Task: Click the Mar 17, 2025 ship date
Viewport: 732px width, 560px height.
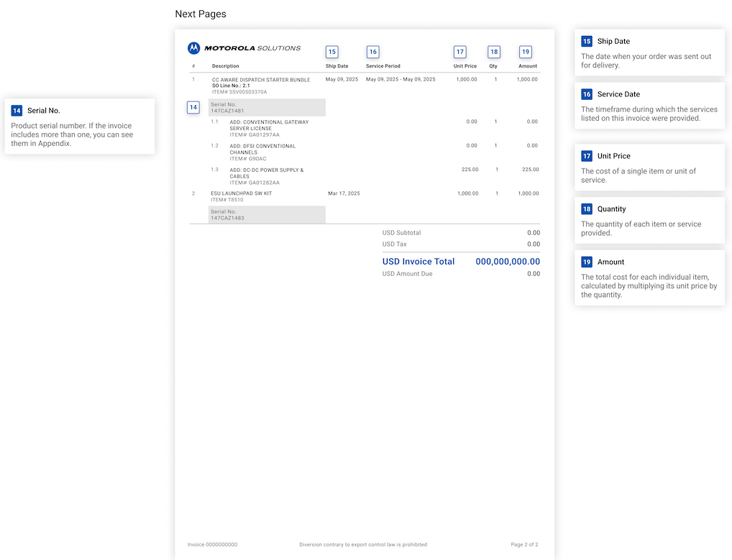Action: (344, 193)
